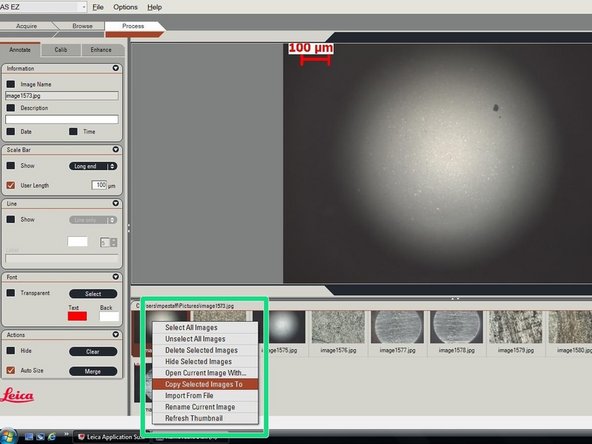592x444 pixels.
Task: Choose Select All Images
Action: click(x=205, y=328)
